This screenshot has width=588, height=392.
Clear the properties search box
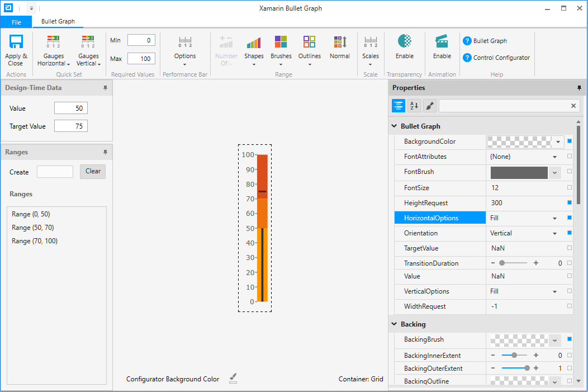click(573, 106)
